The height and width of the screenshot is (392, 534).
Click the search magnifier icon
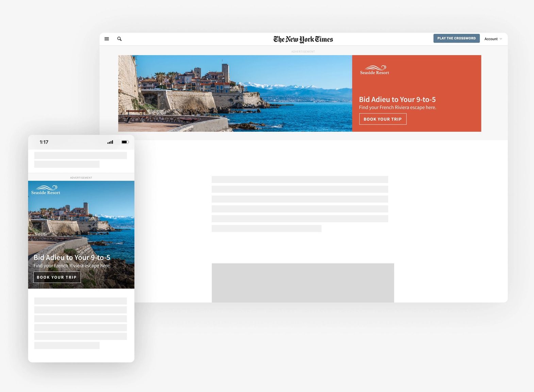pyautogui.click(x=119, y=39)
